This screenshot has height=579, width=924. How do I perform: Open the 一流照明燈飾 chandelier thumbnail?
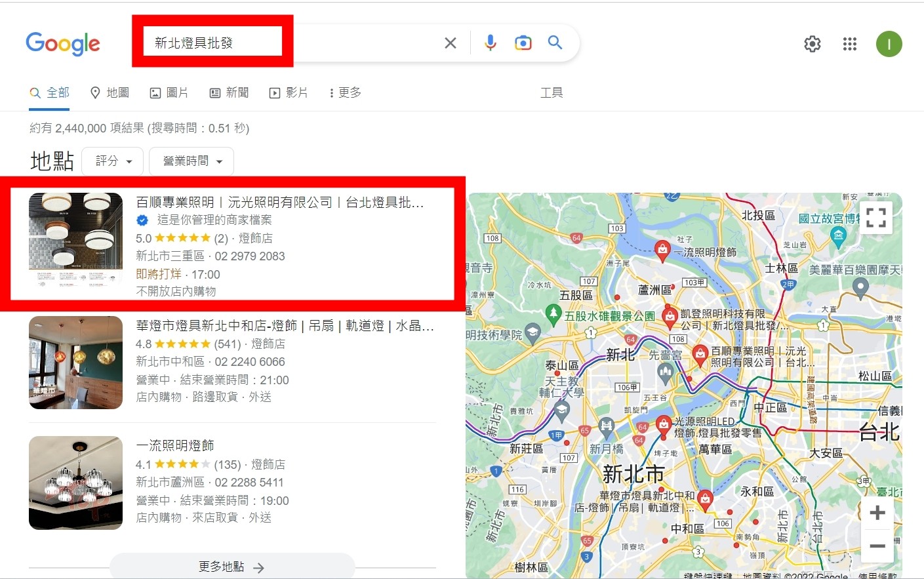click(x=75, y=483)
